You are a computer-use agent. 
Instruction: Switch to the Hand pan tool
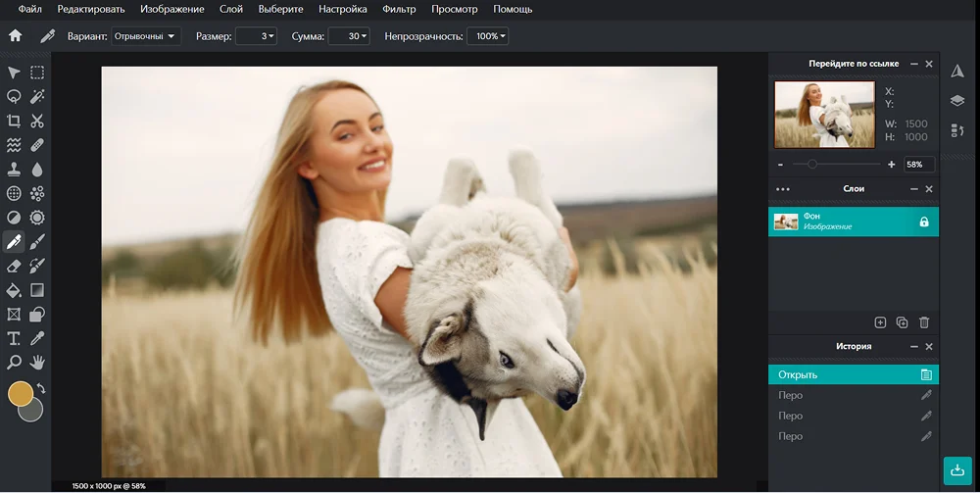37,362
